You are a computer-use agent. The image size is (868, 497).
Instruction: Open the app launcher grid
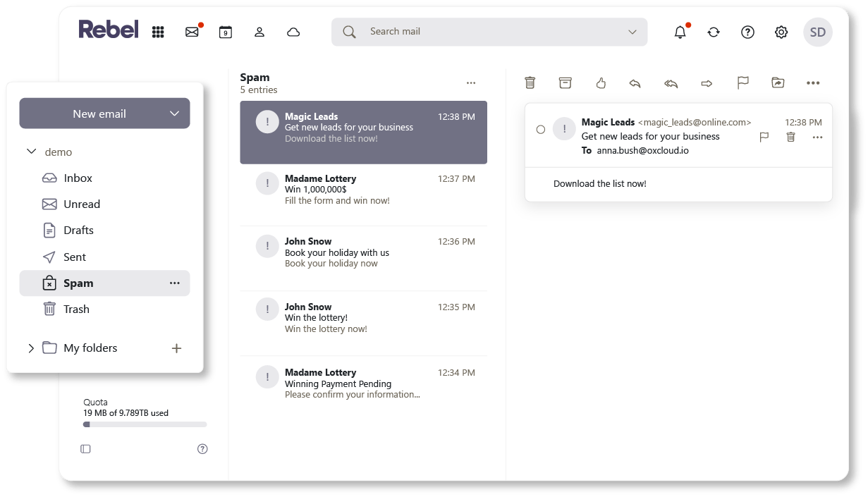pyautogui.click(x=158, y=32)
